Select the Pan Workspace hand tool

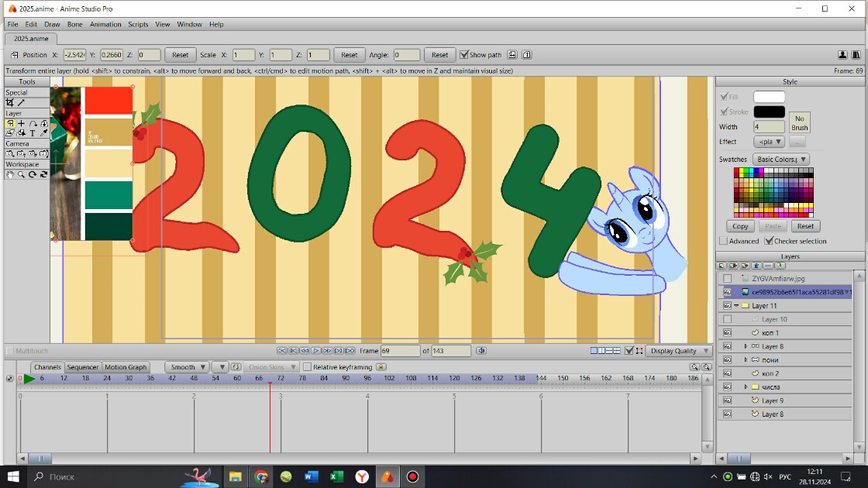point(10,174)
